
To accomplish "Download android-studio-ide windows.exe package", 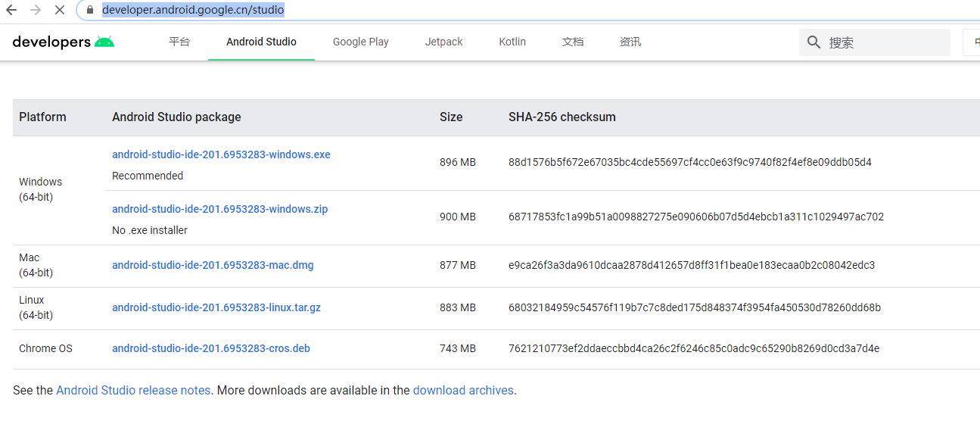I will point(221,154).
